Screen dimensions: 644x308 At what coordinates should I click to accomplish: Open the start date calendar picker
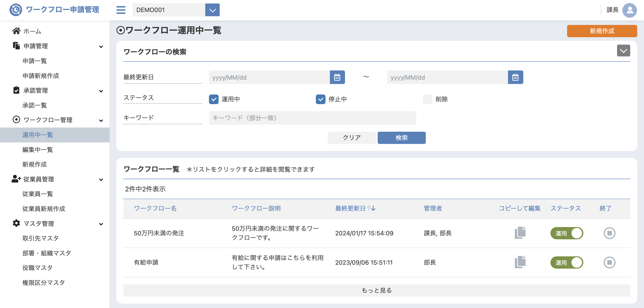[337, 77]
